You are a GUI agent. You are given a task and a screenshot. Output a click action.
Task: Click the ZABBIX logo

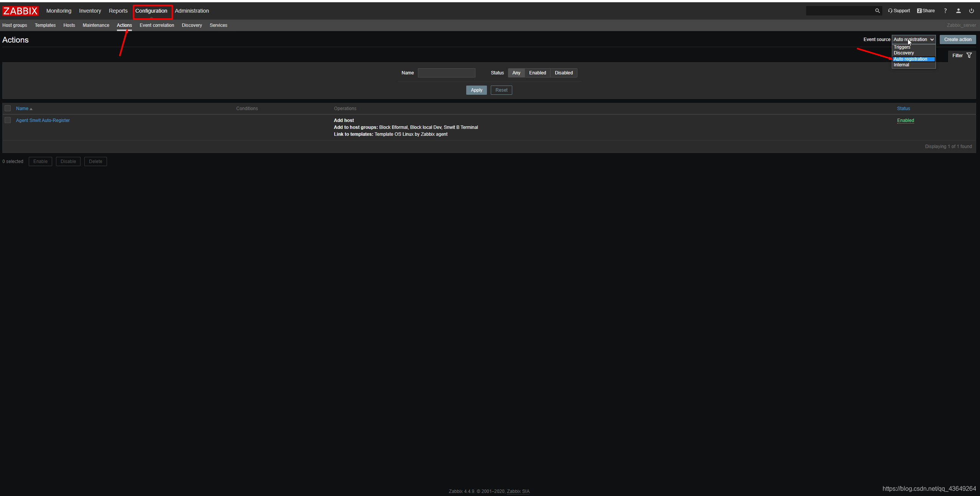click(x=20, y=11)
